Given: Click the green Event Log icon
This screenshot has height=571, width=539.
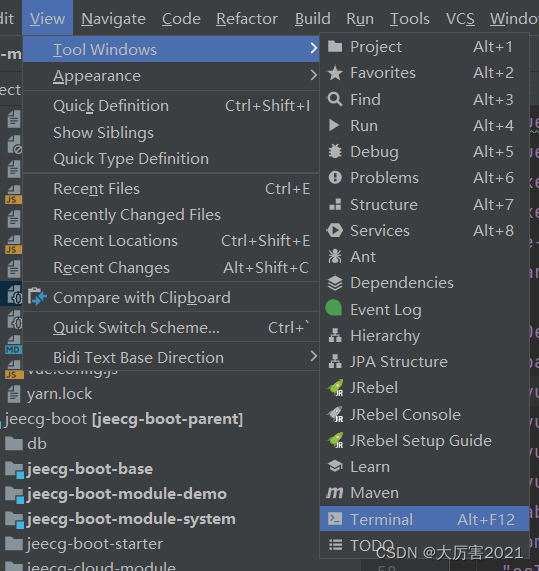Looking at the screenshot, I should [334, 308].
